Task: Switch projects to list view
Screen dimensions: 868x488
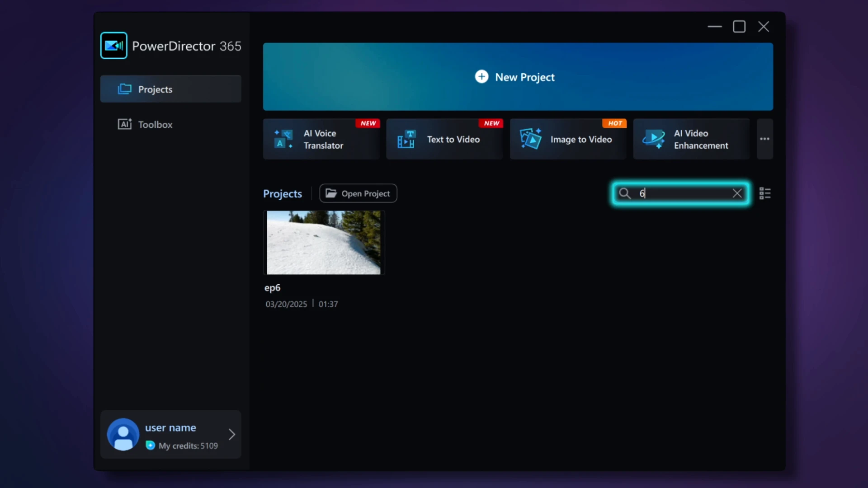Action: [x=765, y=193]
